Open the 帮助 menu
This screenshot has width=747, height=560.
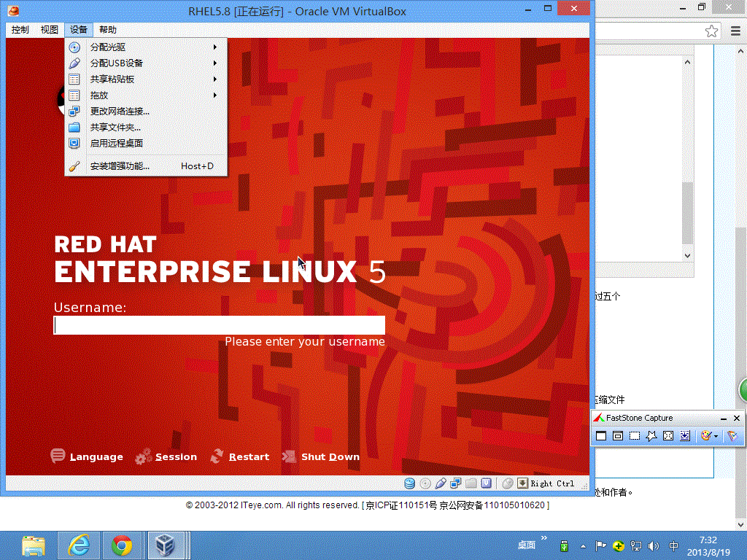tap(108, 29)
